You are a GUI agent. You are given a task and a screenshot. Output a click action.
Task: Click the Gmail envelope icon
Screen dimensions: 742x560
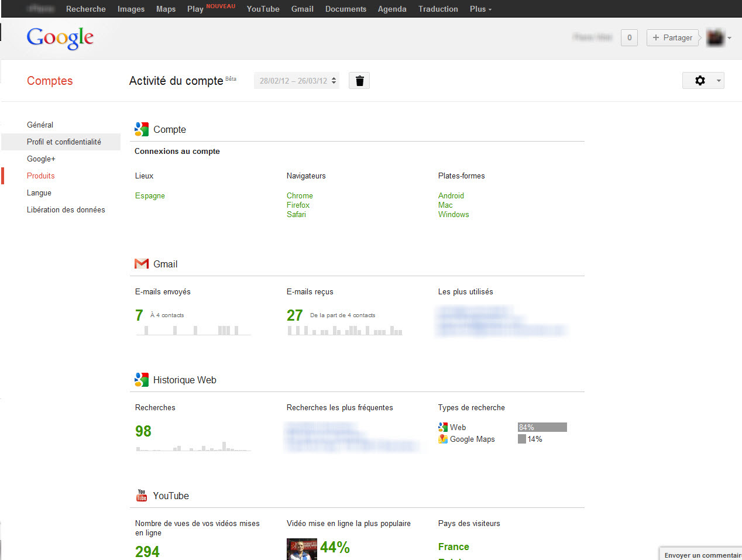pos(142,264)
